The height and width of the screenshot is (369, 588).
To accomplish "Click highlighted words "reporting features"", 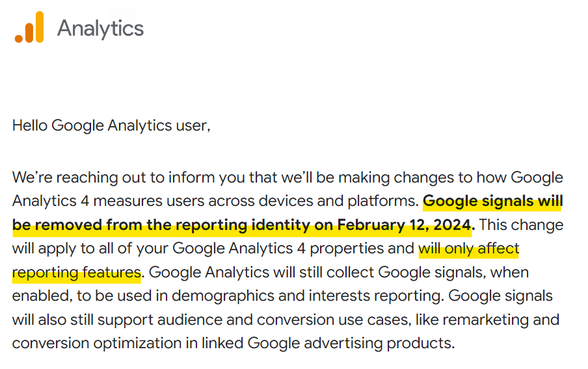I will tap(77, 272).
